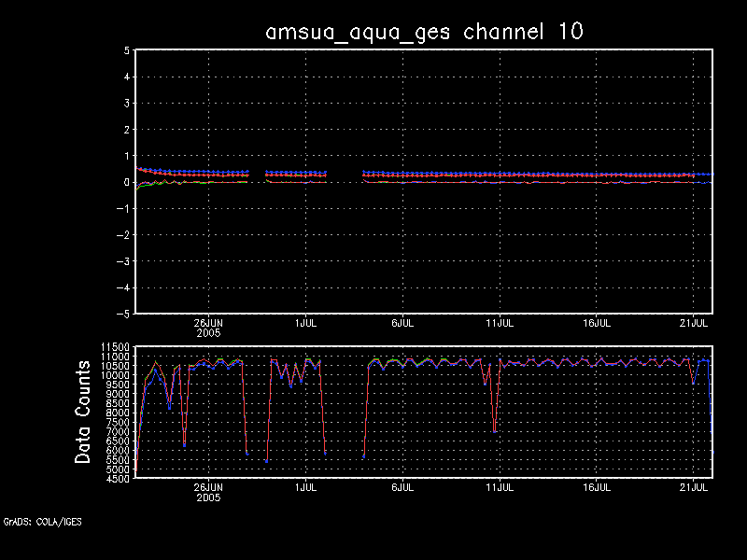The image size is (747, 560).
Task: Click the data gap in upper chart before 6JUL
Action: [345, 175]
